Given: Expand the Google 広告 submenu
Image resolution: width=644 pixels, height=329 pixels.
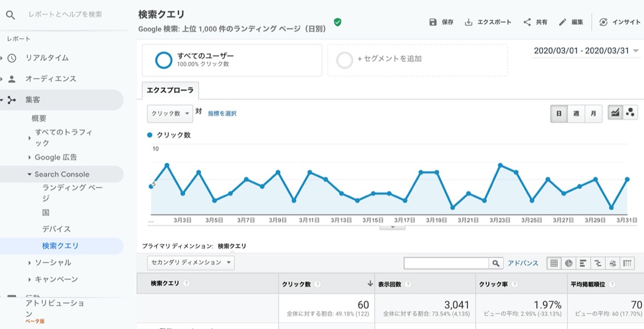Looking at the screenshot, I should point(56,157).
